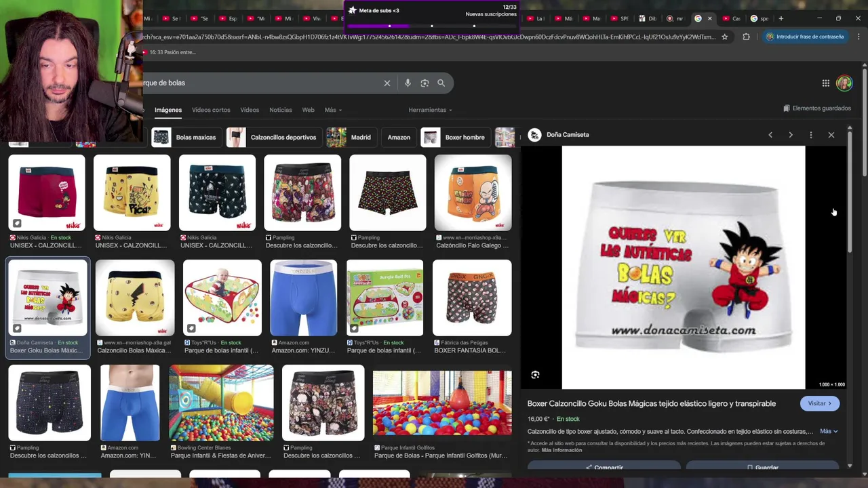
Task: Open the browser extensions puzzle icon
Action: (x=746, y=37)
